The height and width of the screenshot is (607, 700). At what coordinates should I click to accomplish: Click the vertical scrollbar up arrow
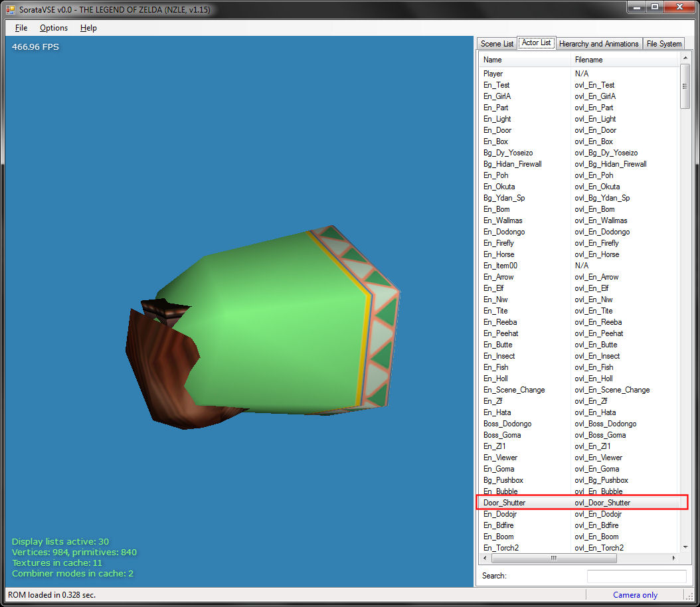[x=685, y=58]
